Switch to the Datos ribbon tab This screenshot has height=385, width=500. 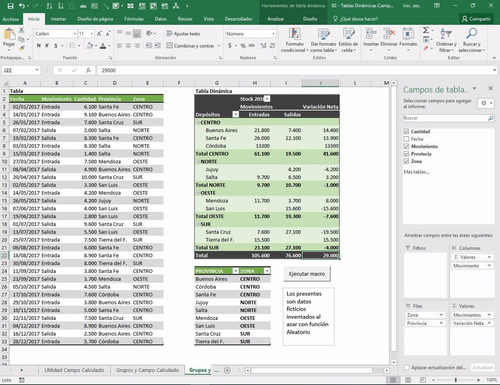click(161, 19)
